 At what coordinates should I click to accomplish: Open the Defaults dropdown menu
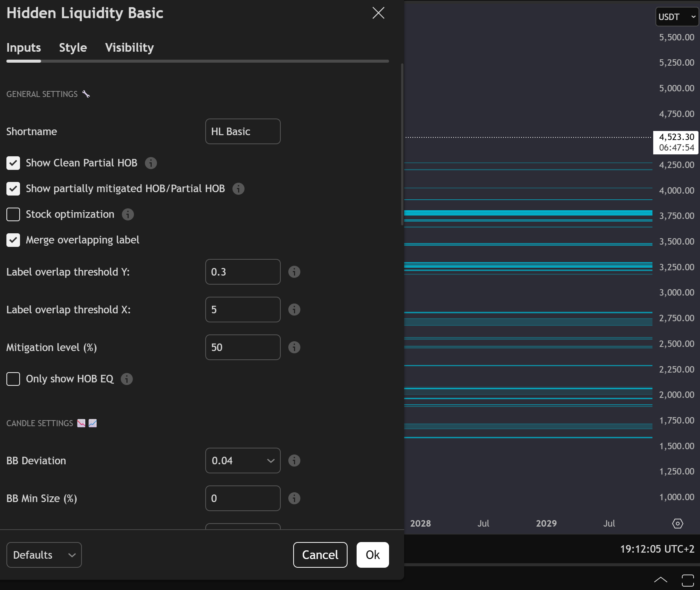(x=44, y=555)
